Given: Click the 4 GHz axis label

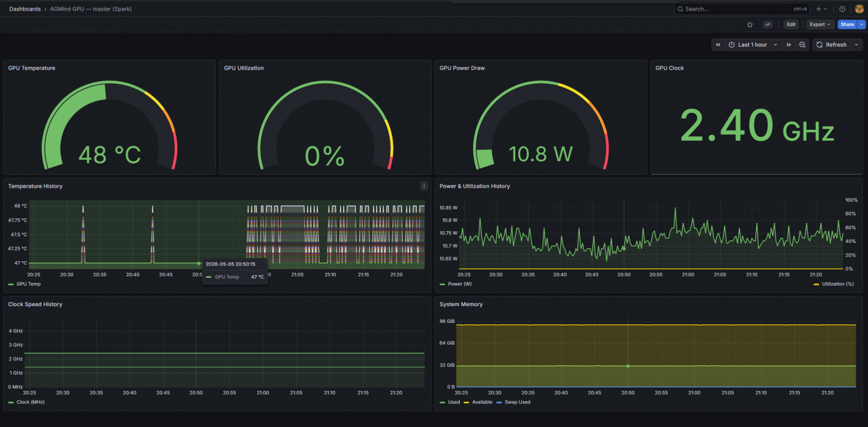Looking at the screenshot, I should 16,331.
